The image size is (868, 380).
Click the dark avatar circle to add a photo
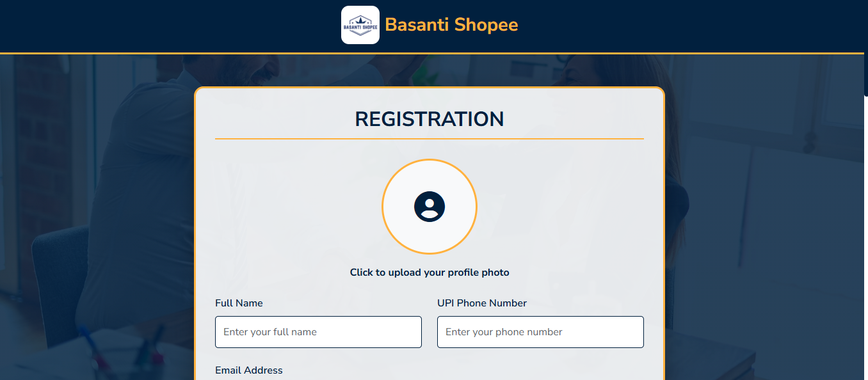(x=429, y=207)
